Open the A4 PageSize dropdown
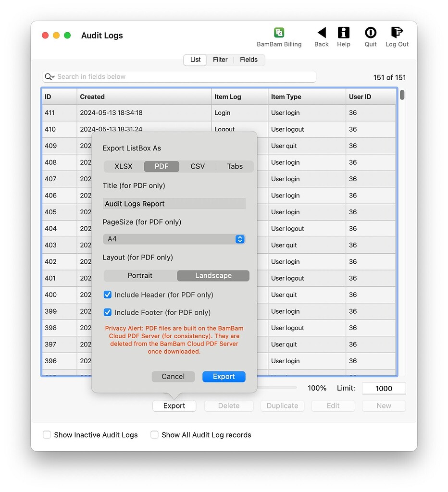Image resolution: width=448 pixels, height=492 pixels. click(x=174, y=239)
